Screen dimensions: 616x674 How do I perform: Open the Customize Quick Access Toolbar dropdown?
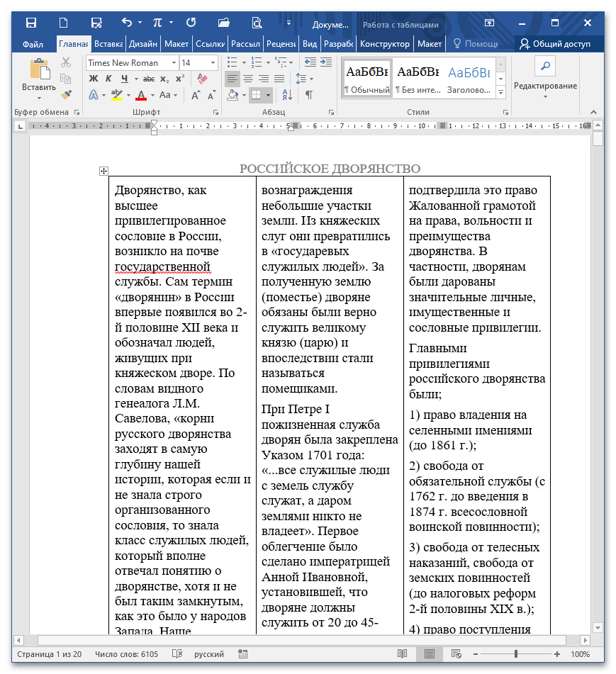(289, 23)
